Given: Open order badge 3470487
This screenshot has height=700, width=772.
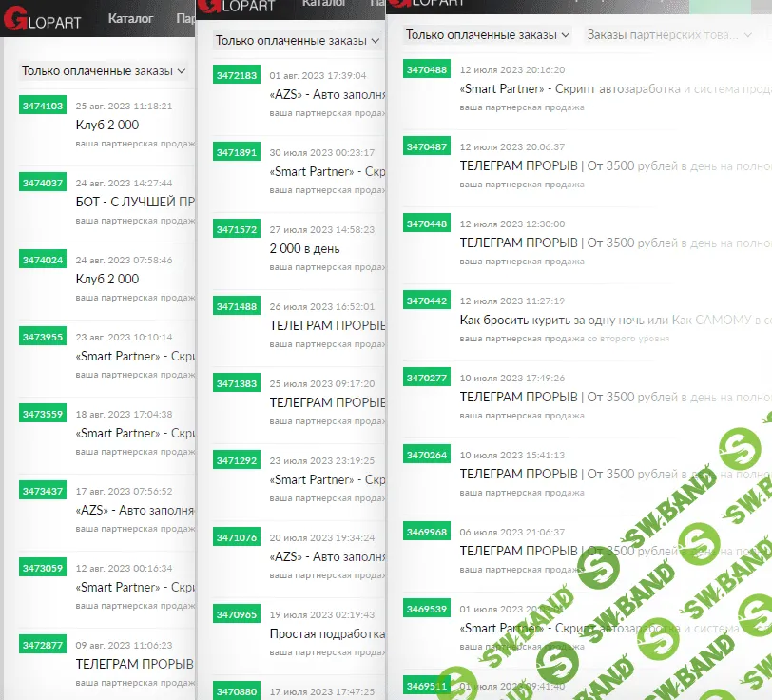Looking at the screenshot, I should (x=427, y=146).
